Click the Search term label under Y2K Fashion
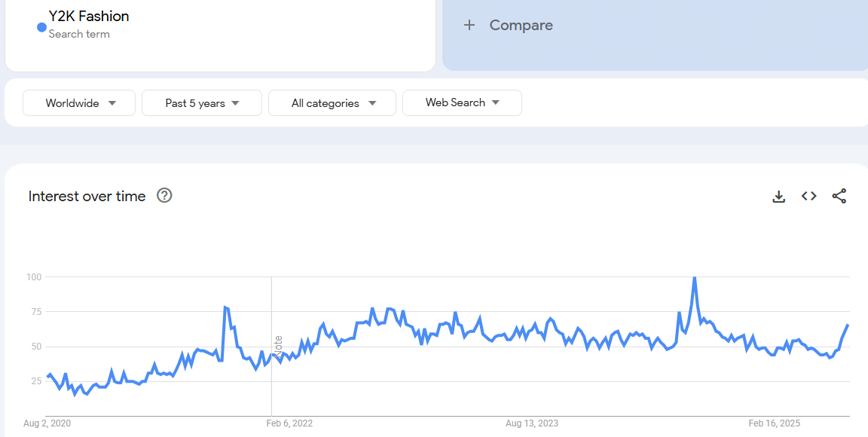Image resolution: width=868 pixels, height=437 pixels. tap(79, 34)
